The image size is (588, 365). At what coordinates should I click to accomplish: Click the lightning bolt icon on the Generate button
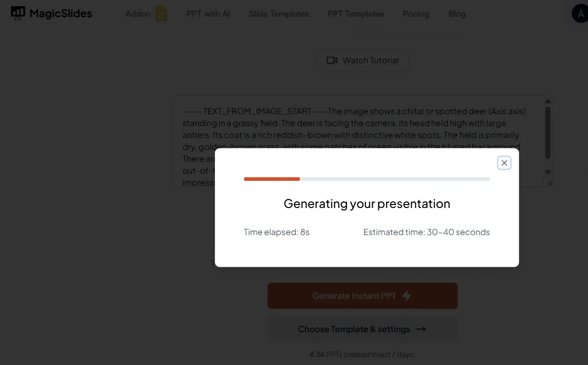click(406, 296)
